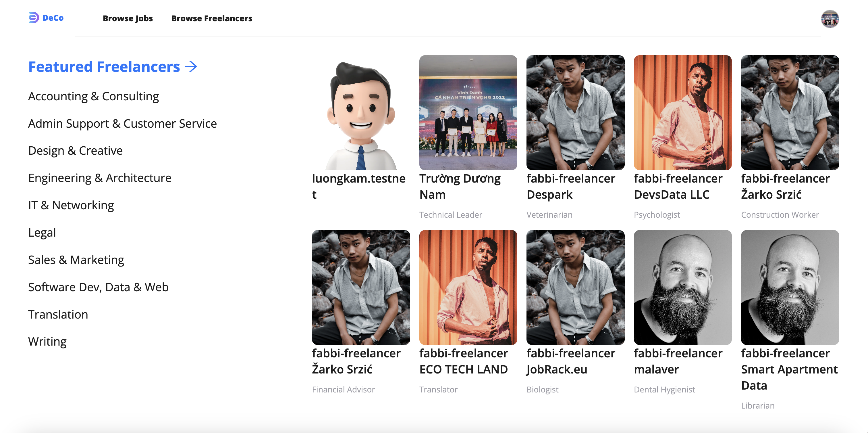Select Admin Support & Customer Service category
The height and width of the screenshot is (433, 868).
click(x=122, y=123)
